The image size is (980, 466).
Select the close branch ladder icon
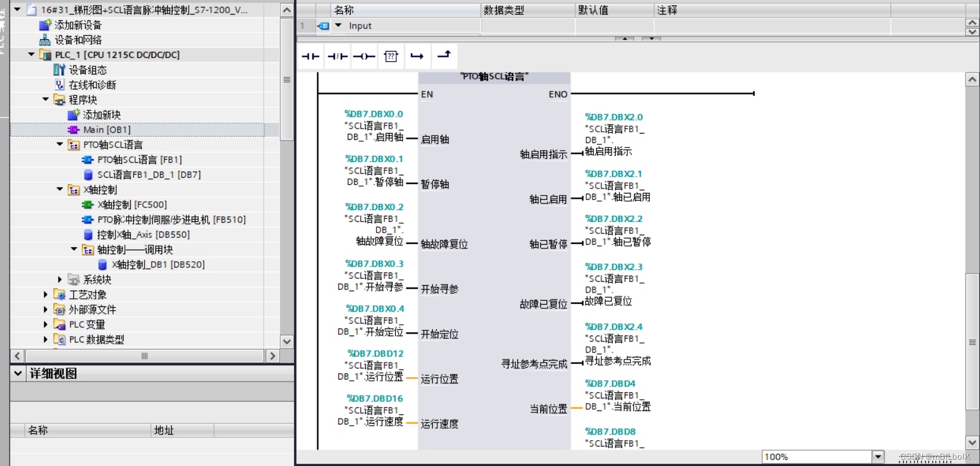444,56
